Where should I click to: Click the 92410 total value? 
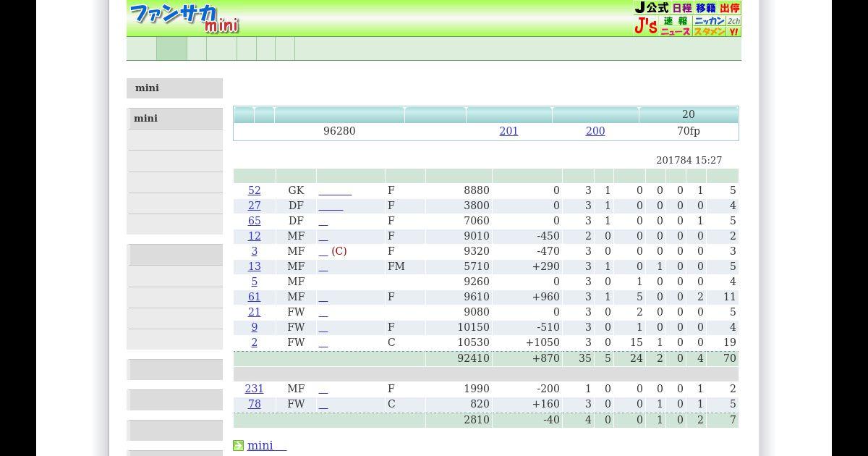coord(473,358)
